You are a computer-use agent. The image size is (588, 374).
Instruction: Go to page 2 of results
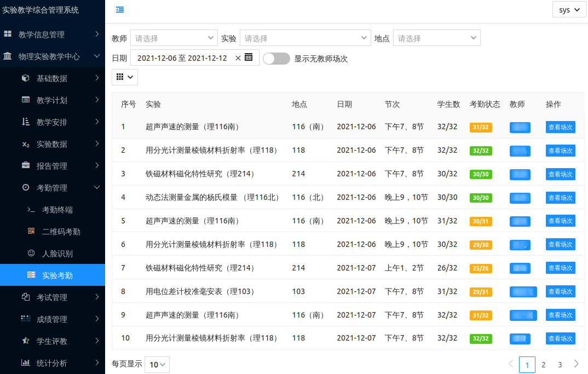(x=543, y=365)
